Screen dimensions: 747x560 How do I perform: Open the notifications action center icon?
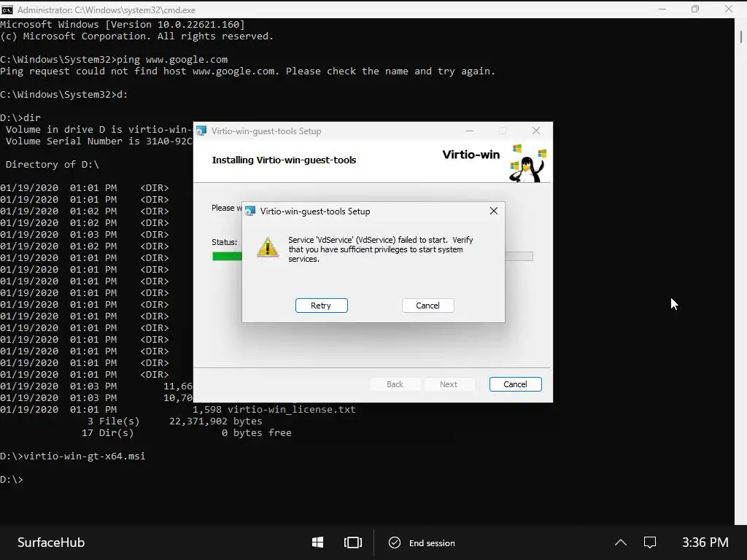(650, 542)
